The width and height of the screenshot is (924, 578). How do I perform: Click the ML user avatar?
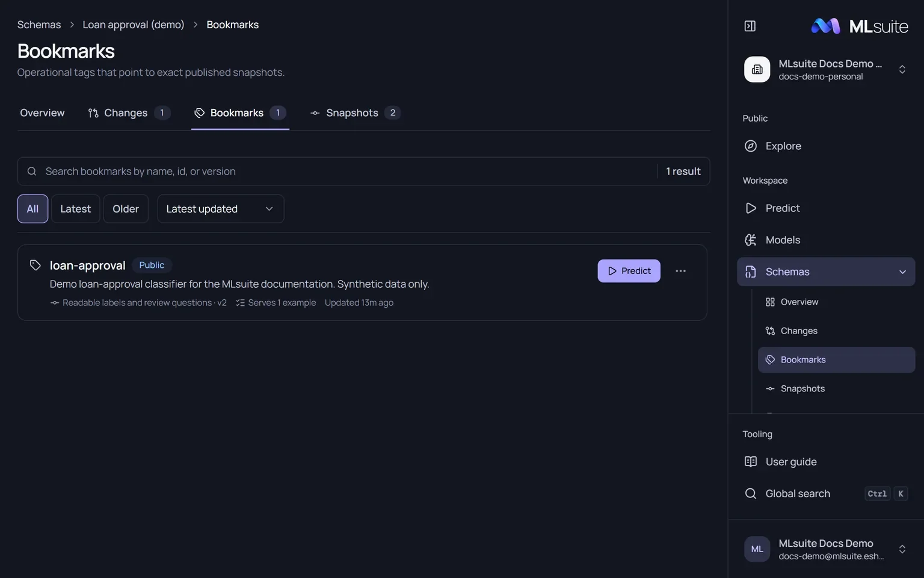click(x=757, y=549)
